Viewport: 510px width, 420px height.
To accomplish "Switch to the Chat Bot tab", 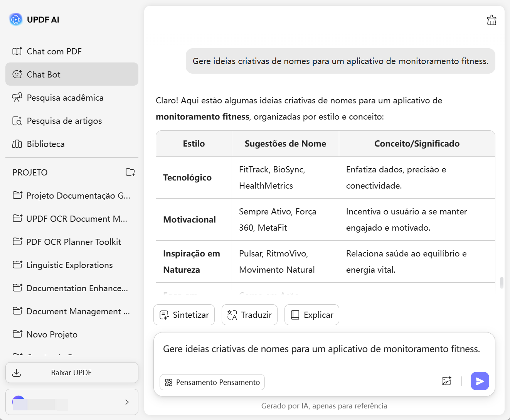I will [x=44, y=74].
